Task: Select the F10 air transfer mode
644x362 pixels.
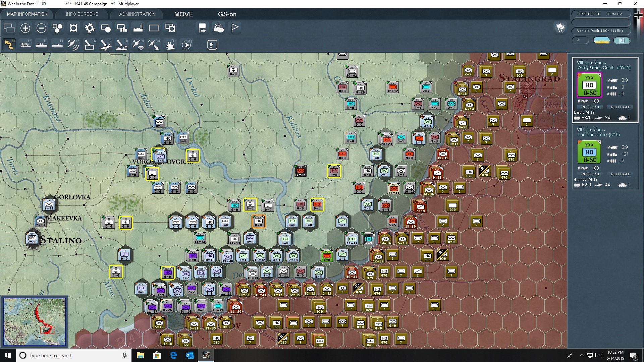Action: coord(154,45)
